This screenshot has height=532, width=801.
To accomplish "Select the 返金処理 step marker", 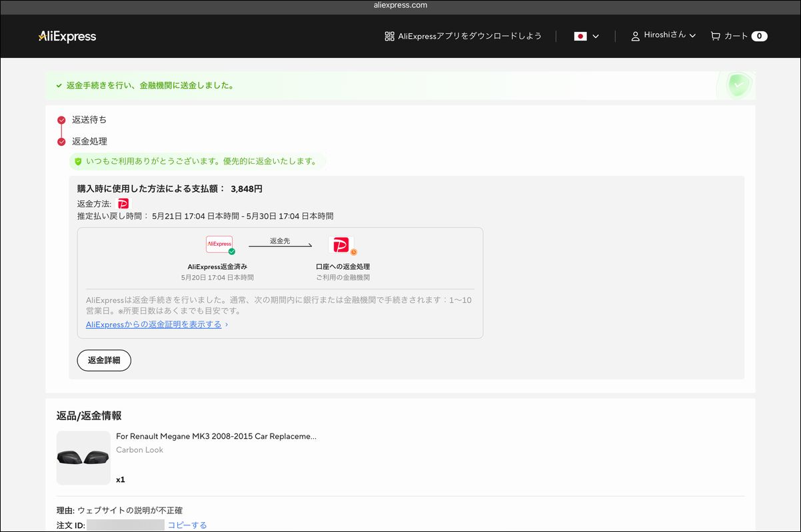I will [61, 141].
